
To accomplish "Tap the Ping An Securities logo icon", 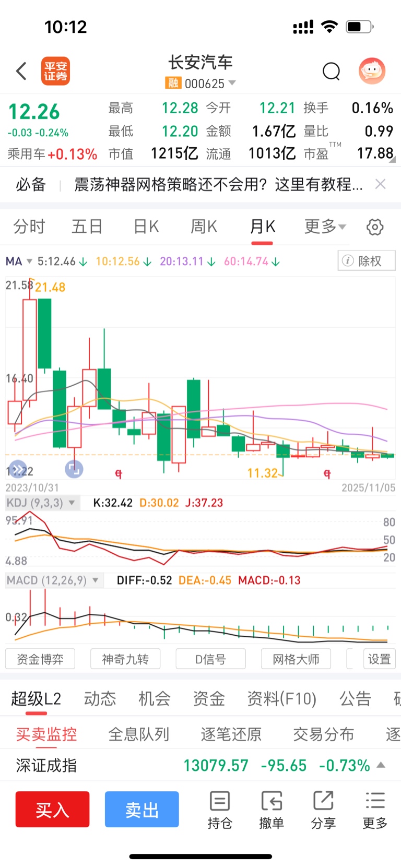I will (x=55, y=71).
